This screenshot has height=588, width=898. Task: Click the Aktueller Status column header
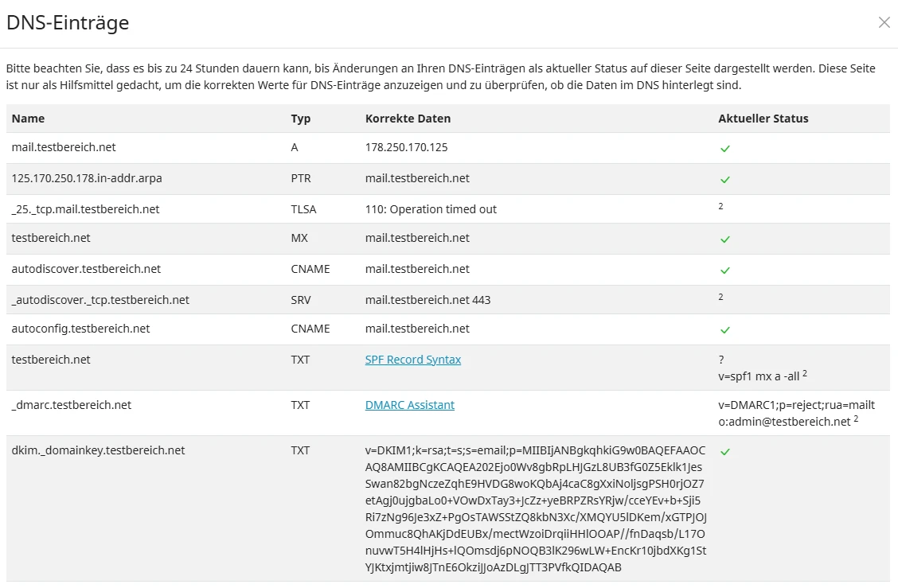click(763, 119)
